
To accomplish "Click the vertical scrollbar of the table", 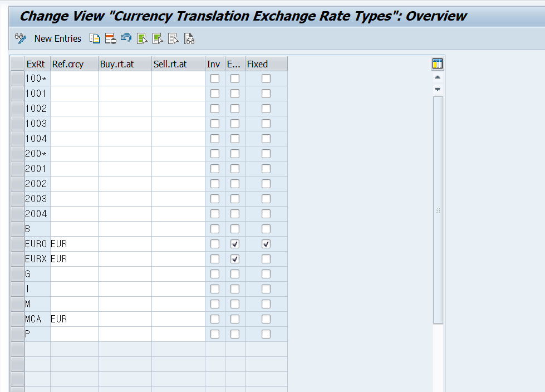I will (438, 210).
